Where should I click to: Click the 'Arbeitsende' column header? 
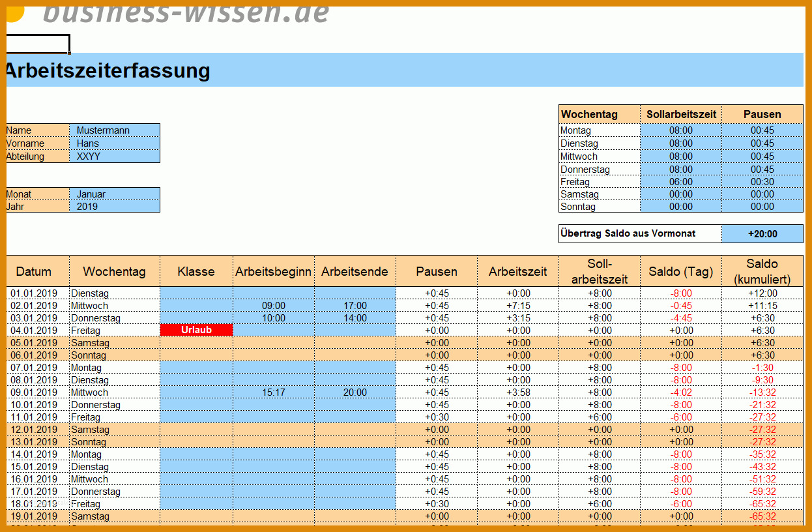[355, 271]
